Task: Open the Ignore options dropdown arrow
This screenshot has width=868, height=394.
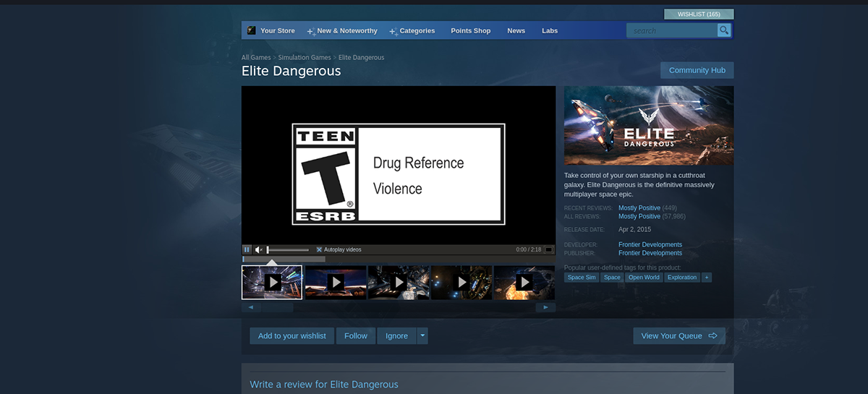Action: point(422,335)
